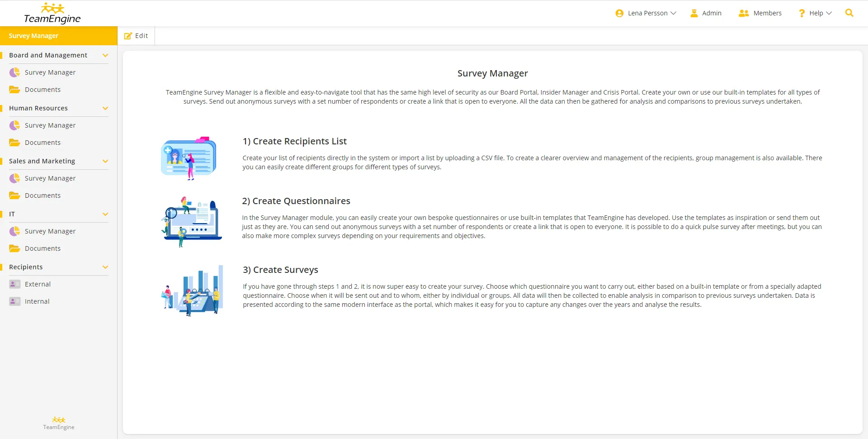The image size is (868, 439).
Task: Click the Create Questionnaires illustration
Action: pyautogui.click(x=192, y=222)
